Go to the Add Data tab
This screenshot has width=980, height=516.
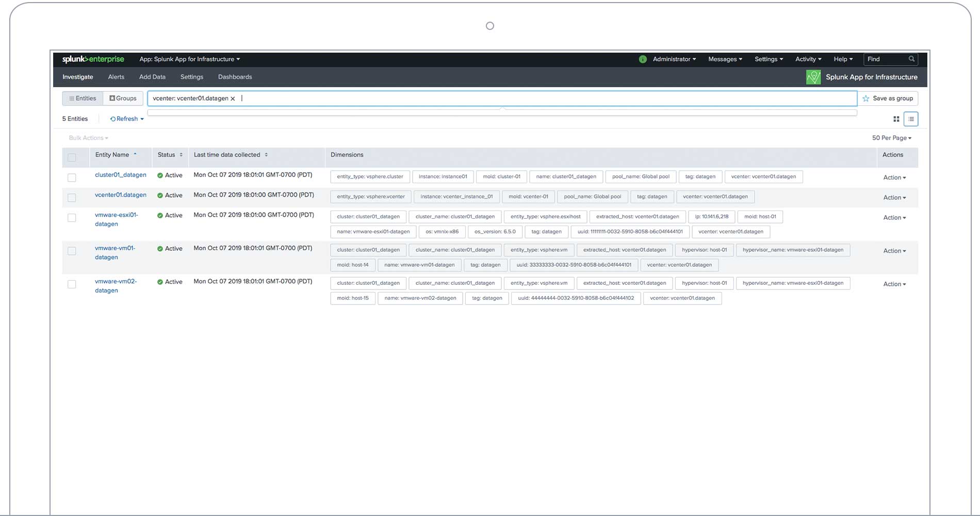coord(152,77)
